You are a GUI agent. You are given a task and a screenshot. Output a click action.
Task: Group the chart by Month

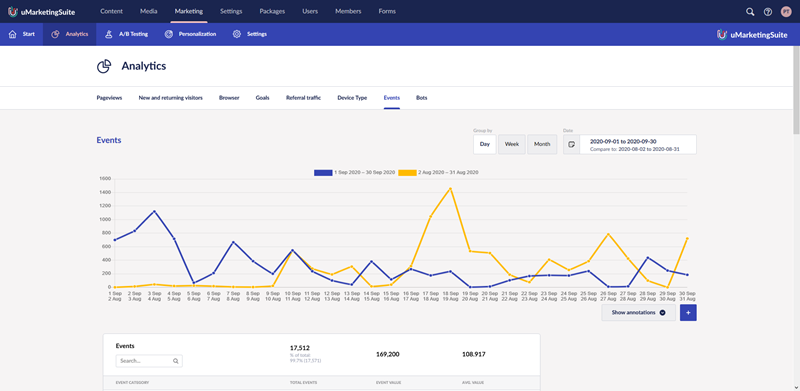(x=542, y=144)
